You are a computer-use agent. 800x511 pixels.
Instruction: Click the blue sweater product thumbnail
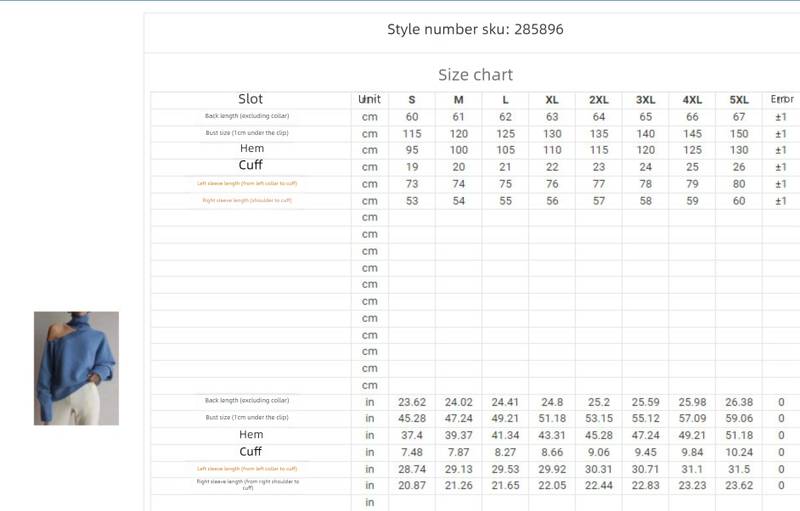(76, 368)
